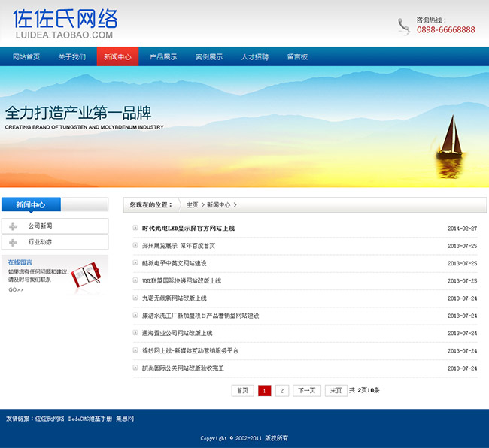Open article 锦纱网上线-新媒体互动营销服务平台

[x=190, y=350]
